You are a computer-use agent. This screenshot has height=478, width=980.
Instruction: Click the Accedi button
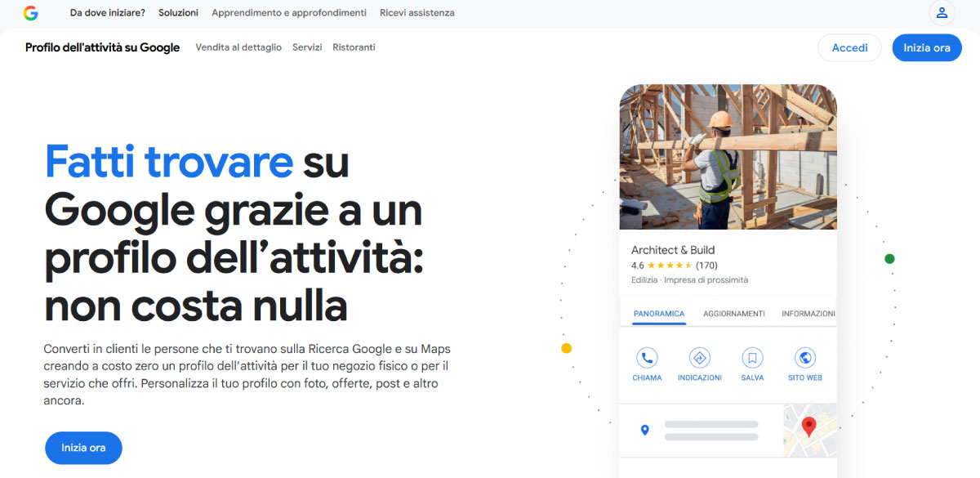849,47
